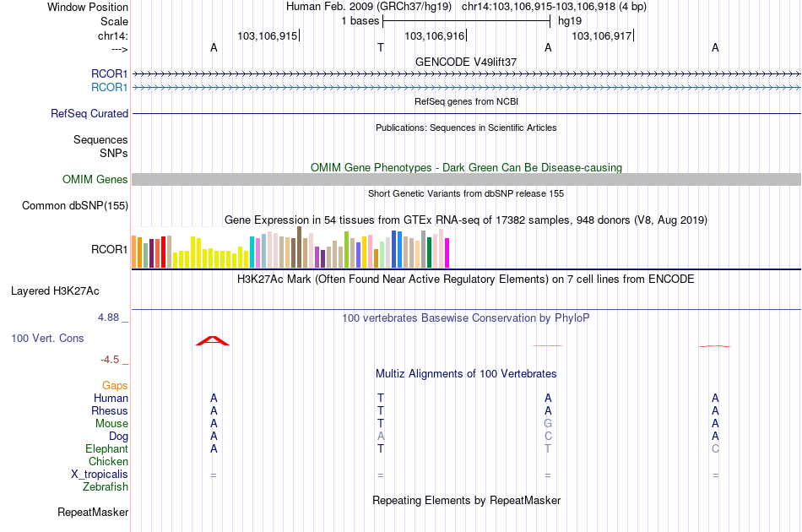Click the T in the Human alignment row
Image resolution: width=802 pixels, height=532 pixels.
(x=381, y=398)
